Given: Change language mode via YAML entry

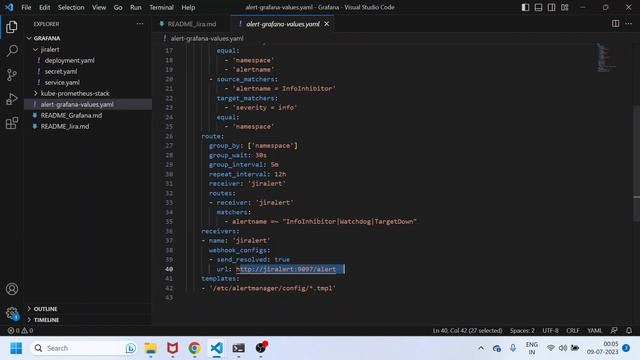Looking at the screenshot, I should (x=595, y=331).
